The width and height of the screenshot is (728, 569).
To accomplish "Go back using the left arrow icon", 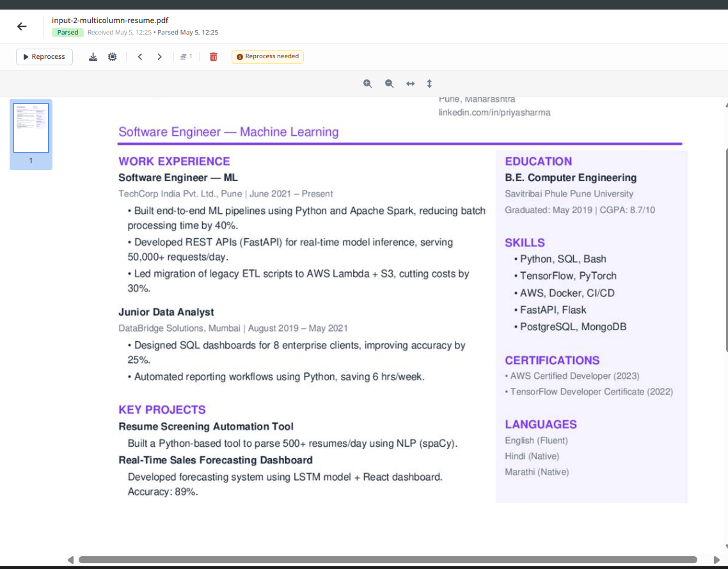I will 22,26.
